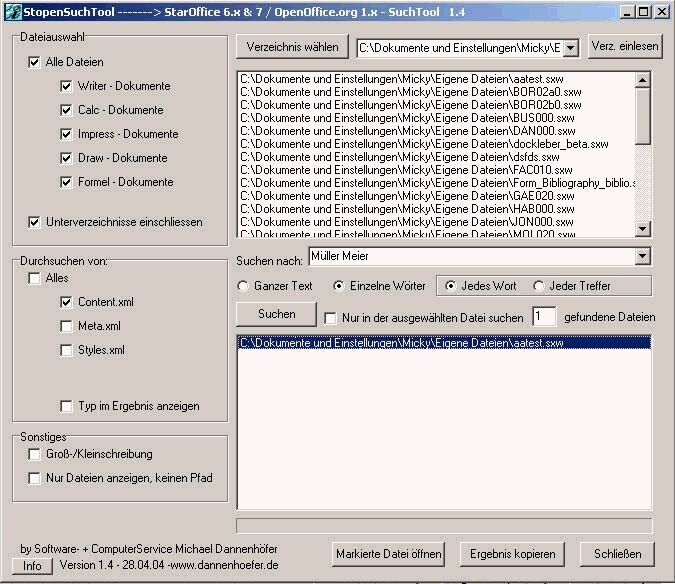Viewport: 675px width, 584px height.
Task: Select DAN000.sxw in the file list
Action: pos(436,131)
